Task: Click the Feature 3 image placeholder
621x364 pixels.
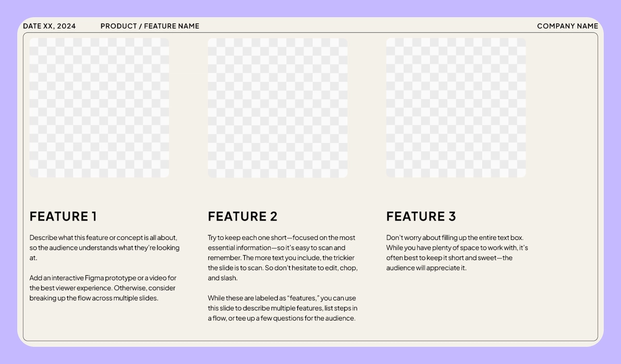Action: pyautogui.click(x=455, y=108)
